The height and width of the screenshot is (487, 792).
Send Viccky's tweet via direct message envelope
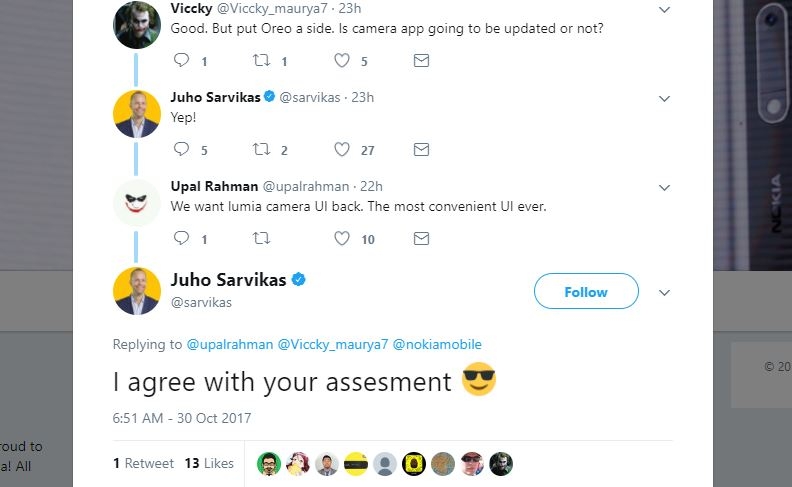(421, 61)
